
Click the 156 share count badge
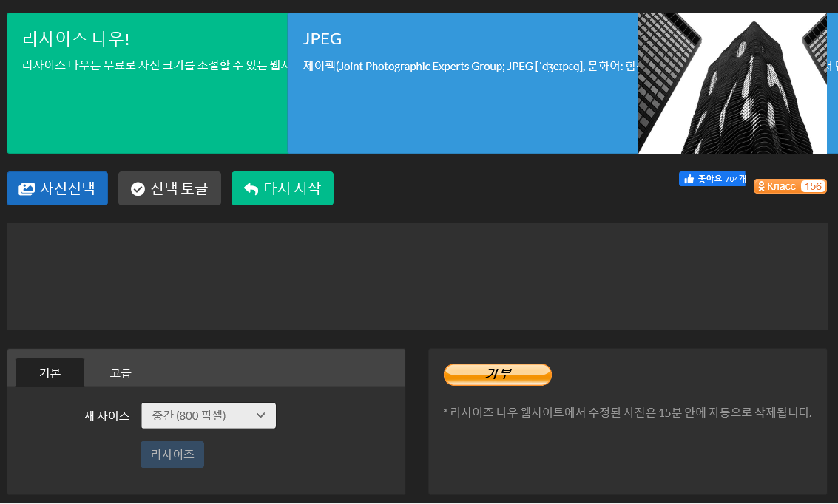[813, 186]
